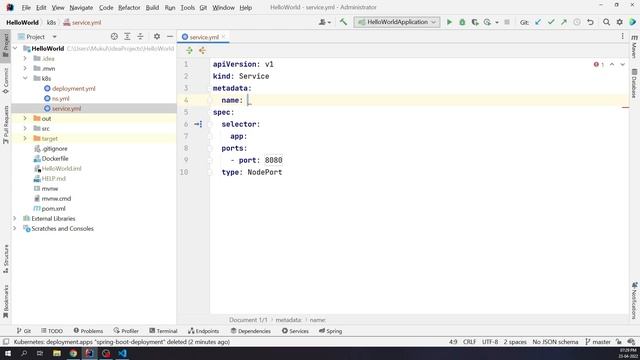Open IDE settings gear in toolbar

[620, 22]
